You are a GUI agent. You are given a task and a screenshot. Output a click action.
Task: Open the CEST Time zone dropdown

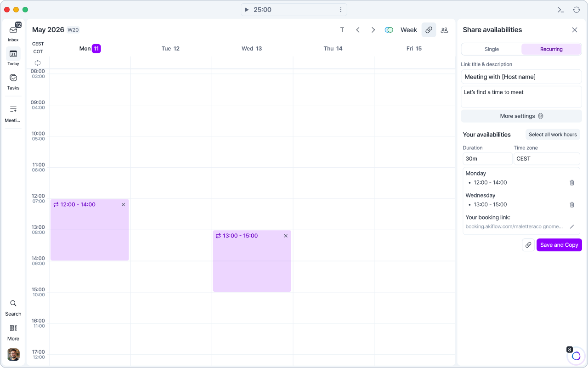(547, 159)
